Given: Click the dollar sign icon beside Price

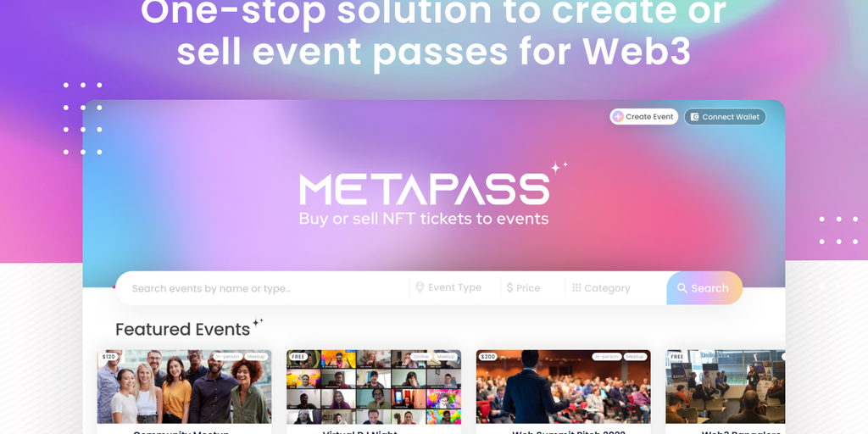Looking at the screenshot, I should coord(509,288).
